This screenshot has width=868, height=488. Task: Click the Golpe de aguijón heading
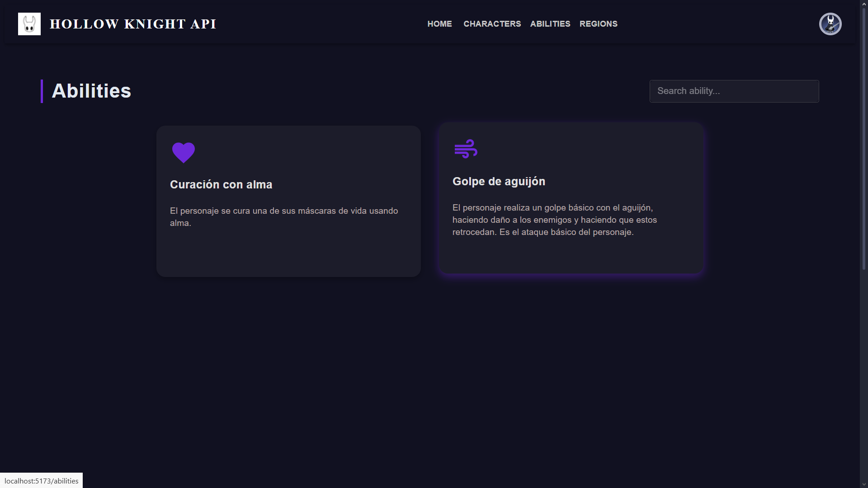[499, 182]
